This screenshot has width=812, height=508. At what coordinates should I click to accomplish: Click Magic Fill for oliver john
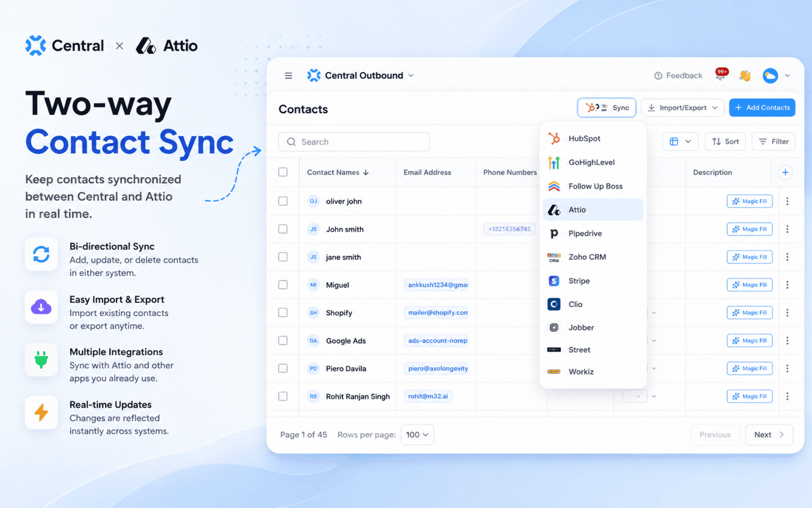(750, 201)
